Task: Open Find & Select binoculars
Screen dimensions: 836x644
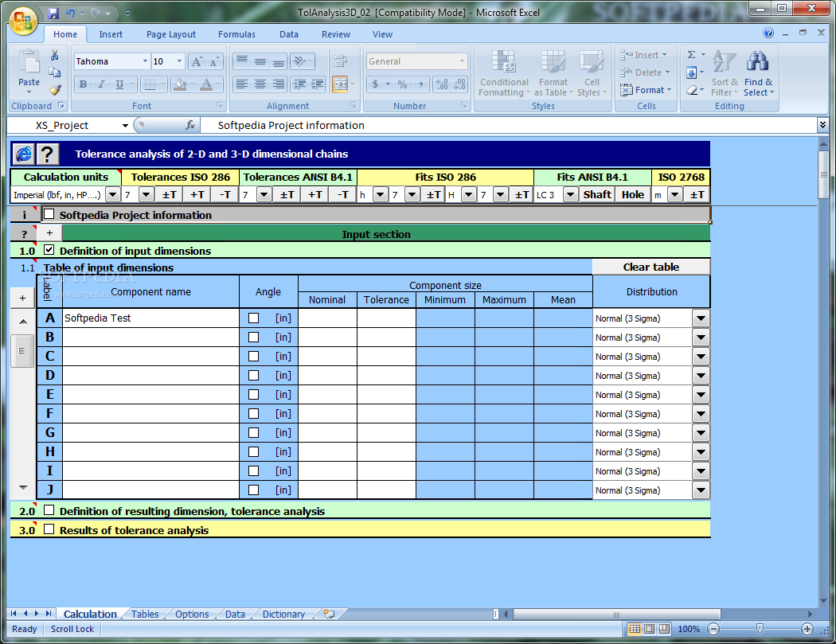Action: pyautogui.click(x=758, y=73)
